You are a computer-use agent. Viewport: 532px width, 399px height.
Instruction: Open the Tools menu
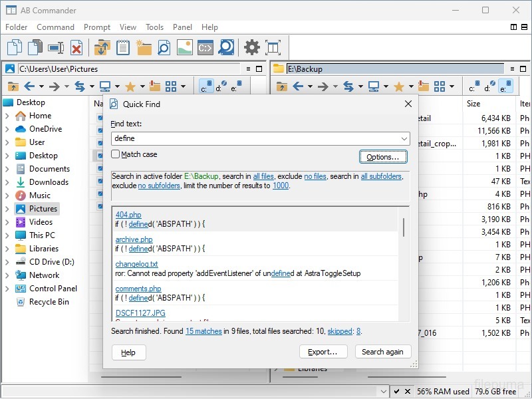click(x=154, y=27)
